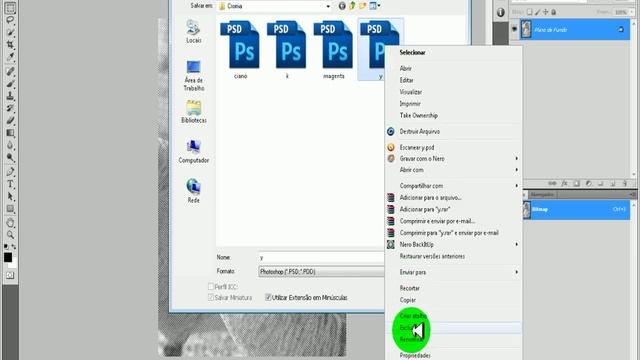Choose Editar in context menu
Screen dimensions: 640x360
[453, 80]
